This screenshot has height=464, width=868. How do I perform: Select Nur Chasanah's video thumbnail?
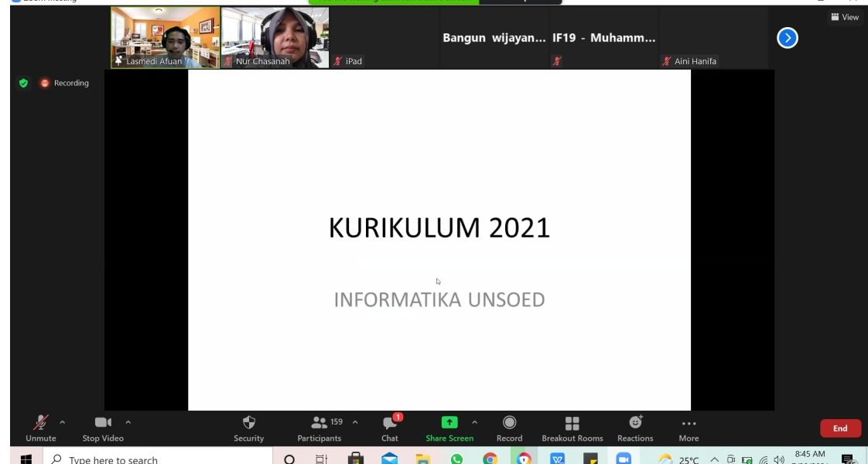[x=275, y=38]
